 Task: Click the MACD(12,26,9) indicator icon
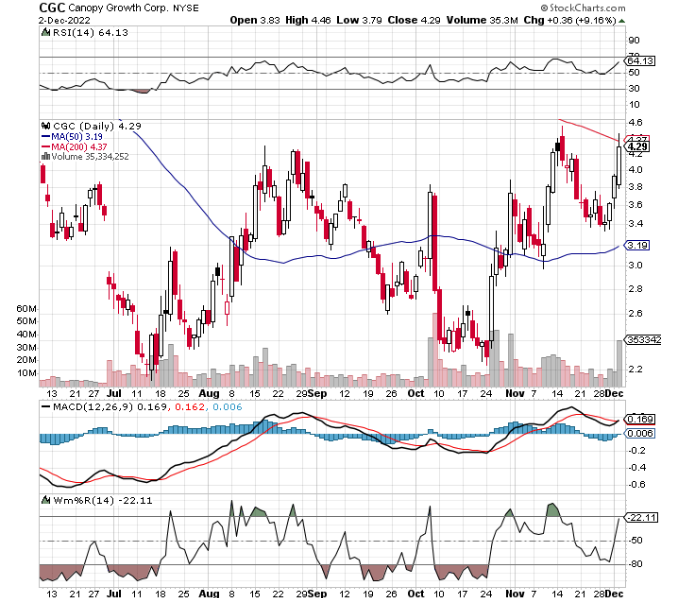[x=45, y=405]
